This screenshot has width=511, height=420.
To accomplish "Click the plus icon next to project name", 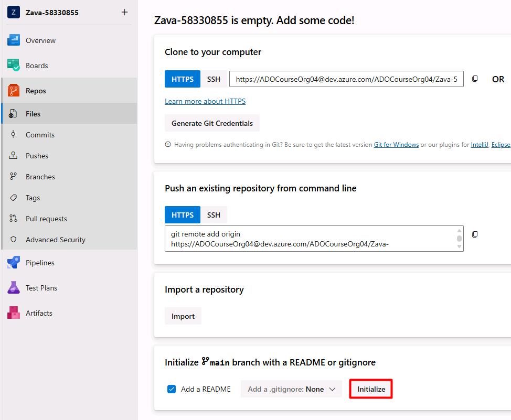I will click(124, 13).
